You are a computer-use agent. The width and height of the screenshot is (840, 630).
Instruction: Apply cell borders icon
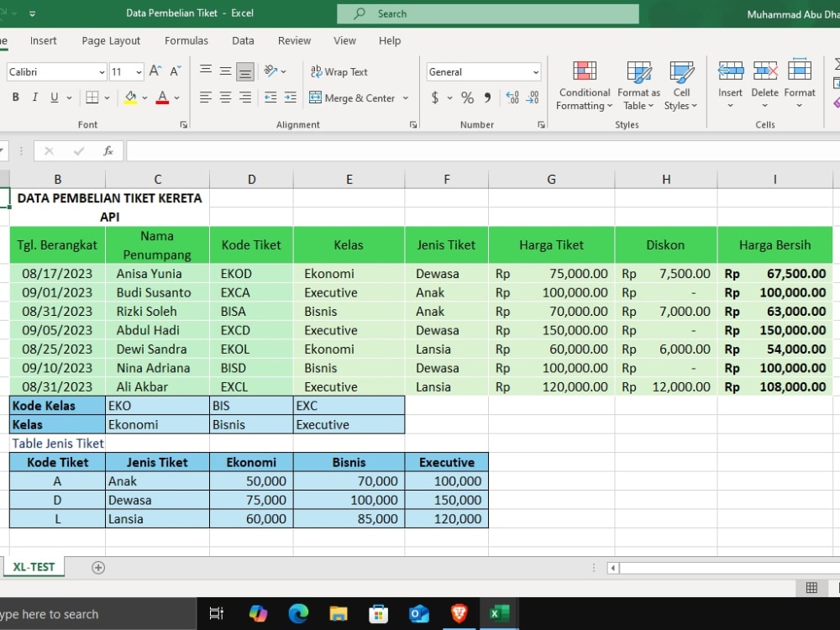tap(92, 97)
